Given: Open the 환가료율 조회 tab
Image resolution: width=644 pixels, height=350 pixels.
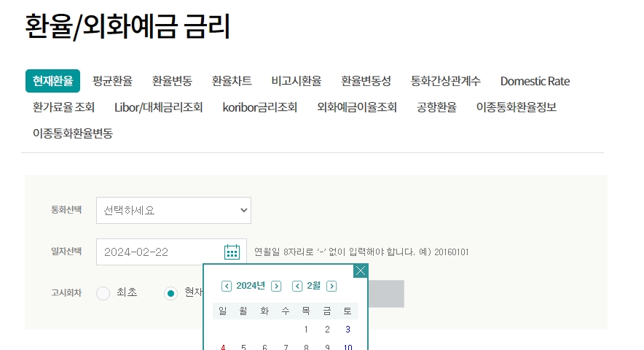Looking at the screenshot, I should (63, 107).
